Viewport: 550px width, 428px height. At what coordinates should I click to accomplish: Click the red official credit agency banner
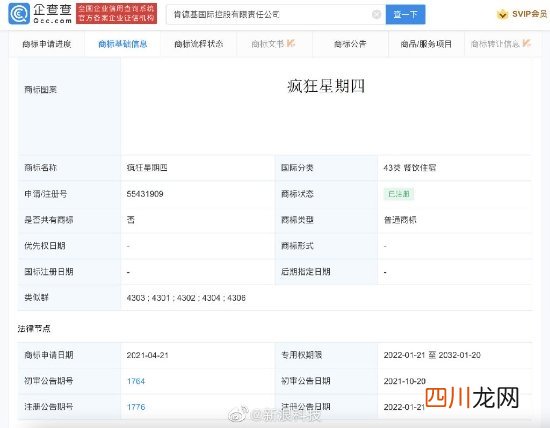click(x=116, y=13)
